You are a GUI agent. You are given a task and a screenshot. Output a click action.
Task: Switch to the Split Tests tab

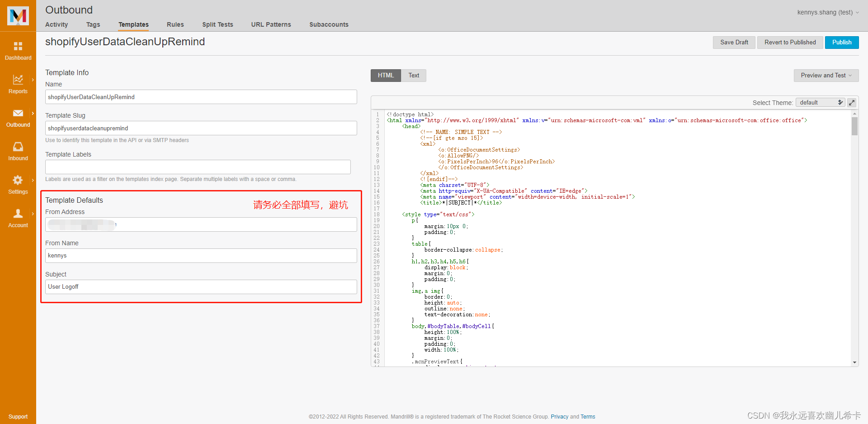(x=217, y=24)
